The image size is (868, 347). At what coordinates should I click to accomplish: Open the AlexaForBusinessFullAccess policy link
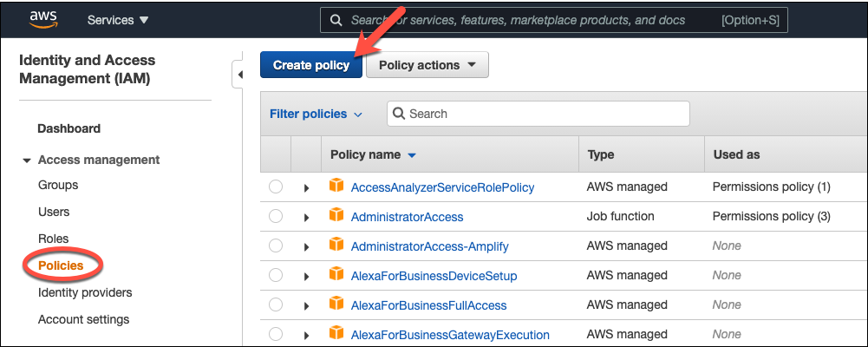click(x=428, y=305)
